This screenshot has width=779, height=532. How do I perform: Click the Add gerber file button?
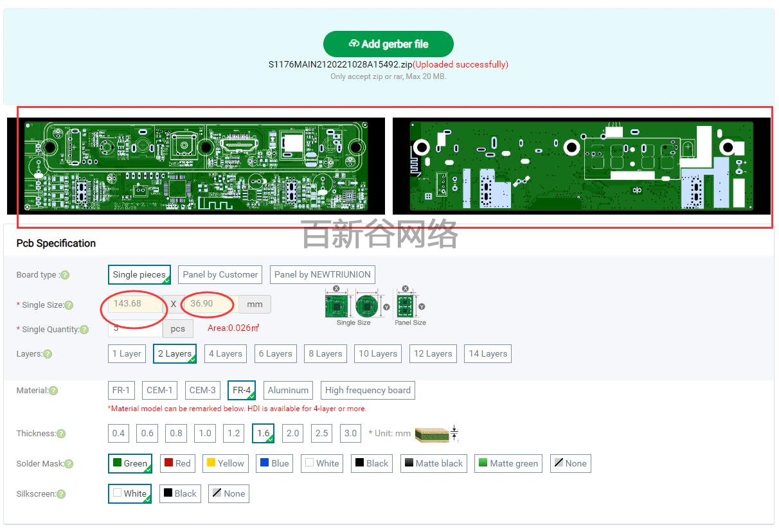(x=388, y=44)
